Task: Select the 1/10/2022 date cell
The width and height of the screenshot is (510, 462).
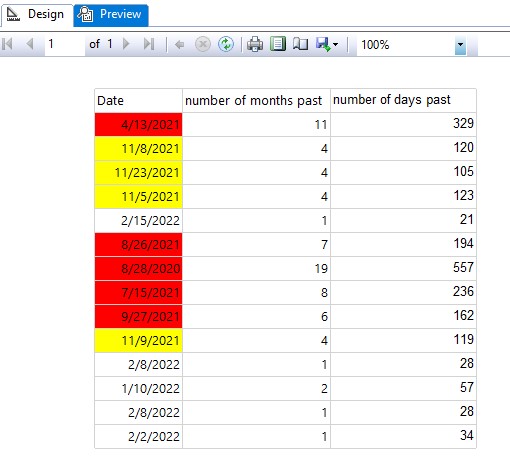Action: (138, 388)
